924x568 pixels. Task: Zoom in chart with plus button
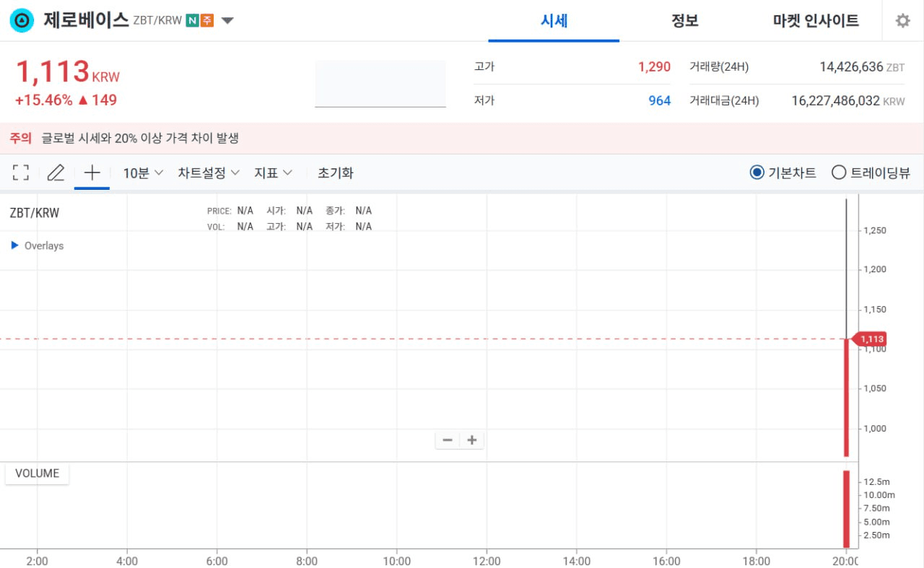[472, 440]
